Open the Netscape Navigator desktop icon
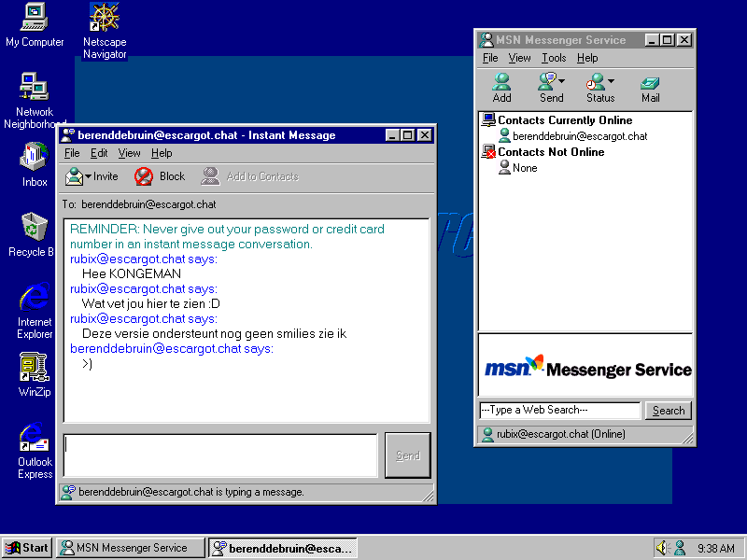 pyautogui.click(x=105, y=30)
